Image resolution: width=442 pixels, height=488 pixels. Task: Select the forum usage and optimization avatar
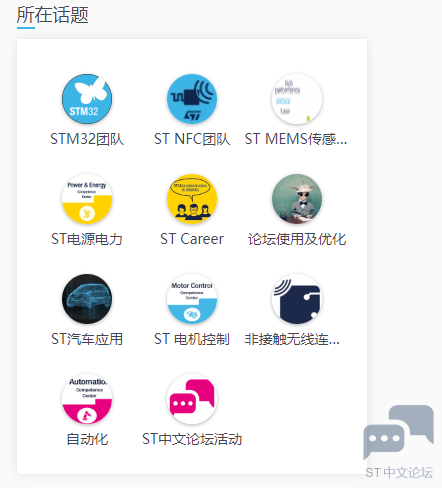click(x=297, y=199)
